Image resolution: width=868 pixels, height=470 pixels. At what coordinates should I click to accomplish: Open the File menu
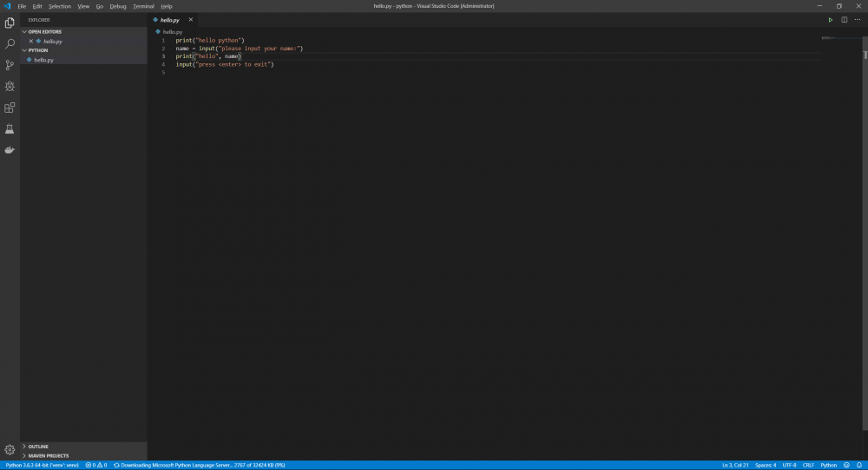[23, 6]
